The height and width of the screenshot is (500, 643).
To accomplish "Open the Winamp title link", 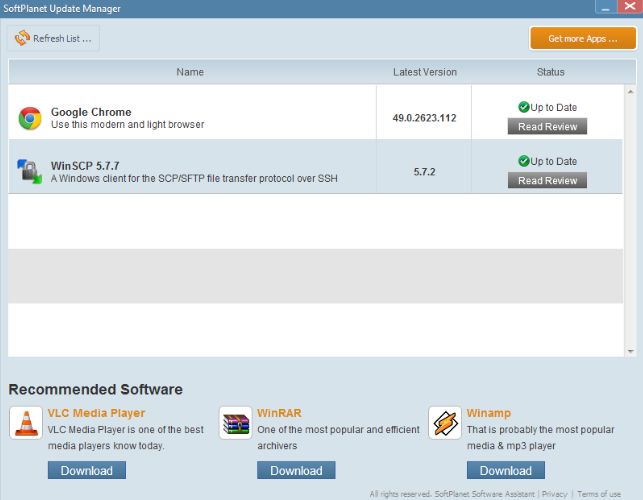I will pos(489,413).
